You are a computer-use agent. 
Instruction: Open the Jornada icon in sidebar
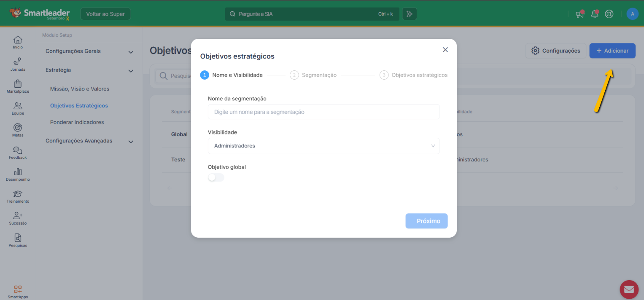[x=18, y=62]
